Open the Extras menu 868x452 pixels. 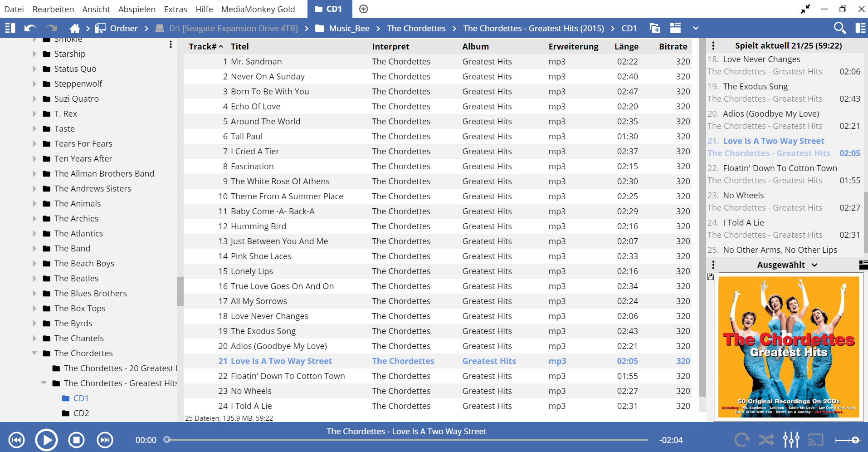(x=176, y=9)
